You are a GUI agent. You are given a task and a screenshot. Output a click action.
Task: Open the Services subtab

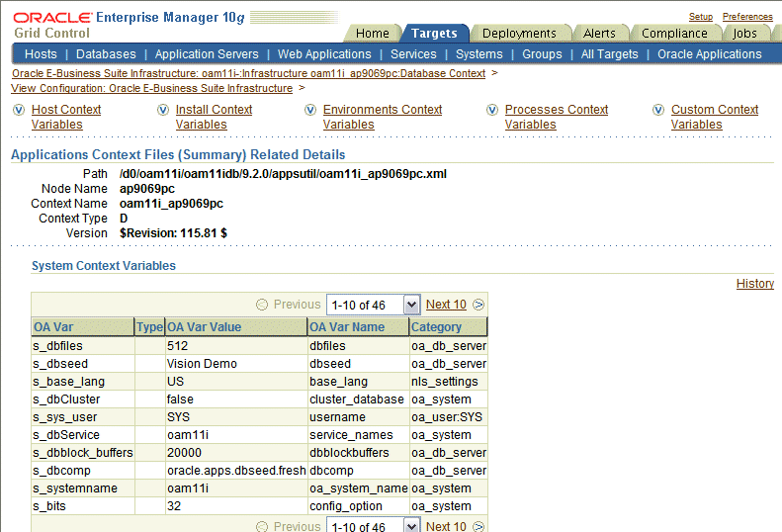(x=413, y=54)
